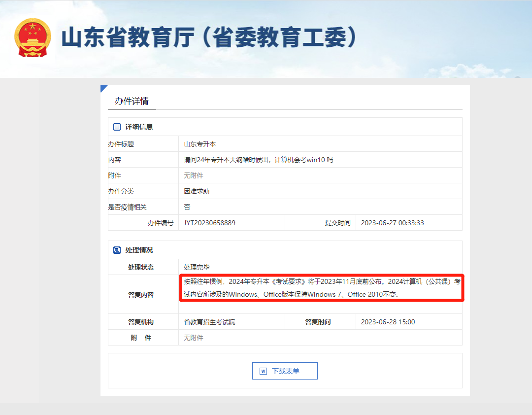Click the blue icon beside 处理情况

pyautogui.click(x=116, y=250)
